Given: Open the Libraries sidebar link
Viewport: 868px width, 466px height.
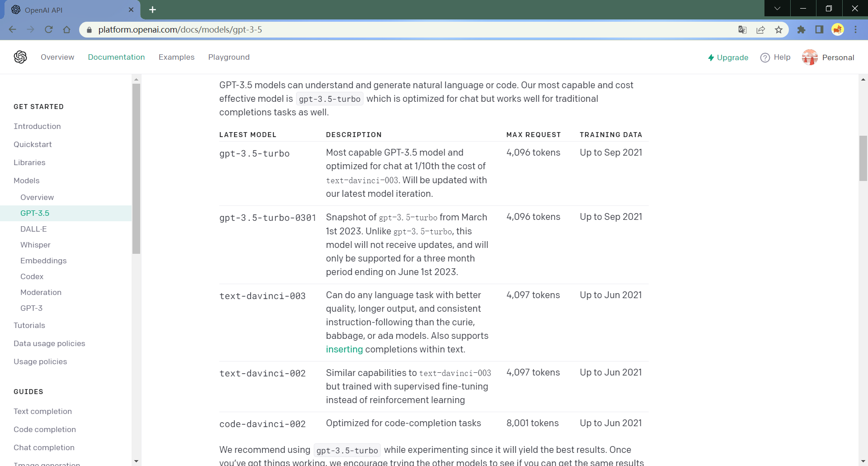Looking at the screenshot, I should tap(29, 162).
